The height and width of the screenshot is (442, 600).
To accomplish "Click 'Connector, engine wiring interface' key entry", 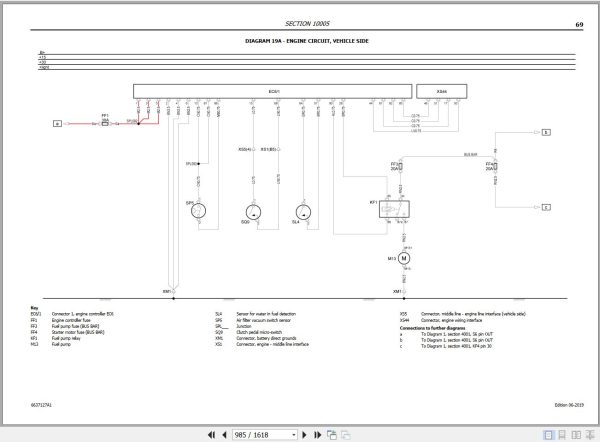I will [452, 320].
